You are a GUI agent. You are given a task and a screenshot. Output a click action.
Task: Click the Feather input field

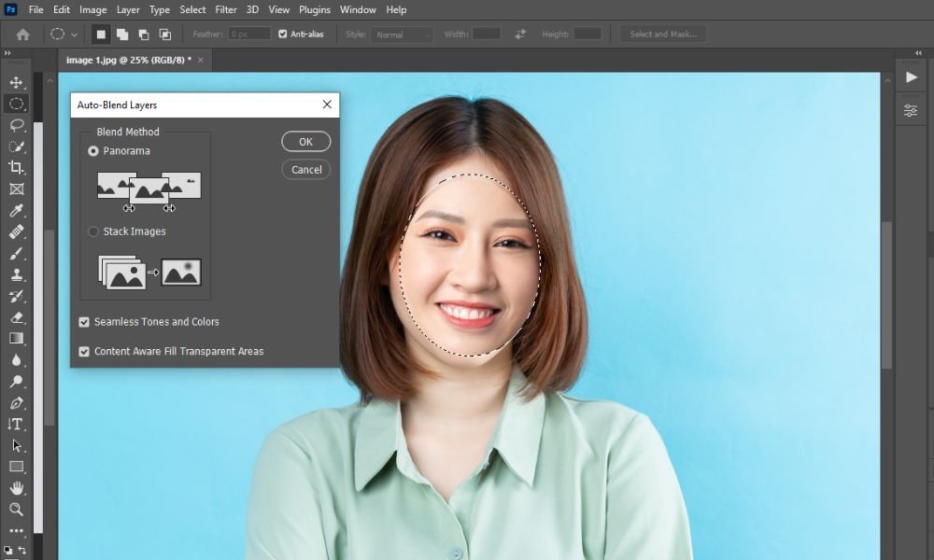pos(249,35)
